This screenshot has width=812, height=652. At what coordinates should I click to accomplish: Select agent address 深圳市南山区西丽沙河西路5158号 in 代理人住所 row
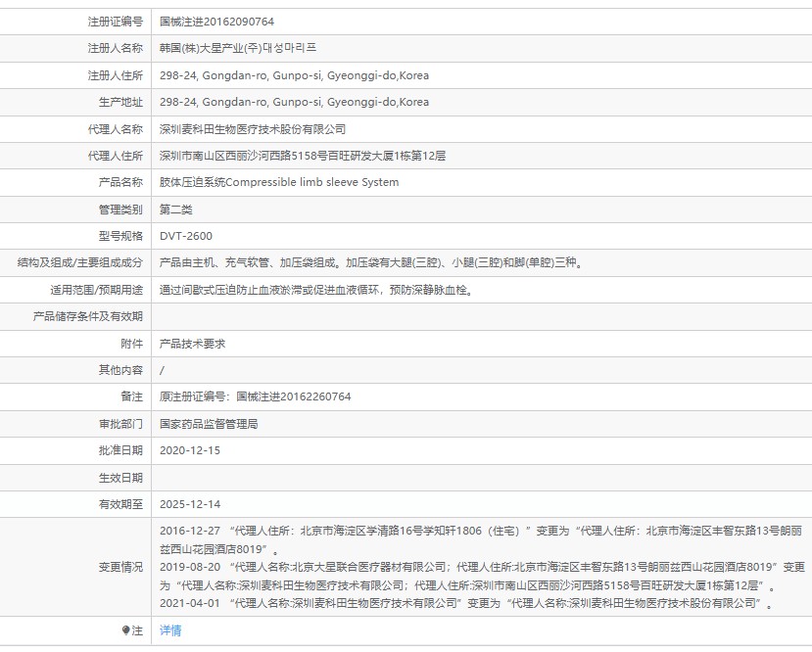(243, 156)
